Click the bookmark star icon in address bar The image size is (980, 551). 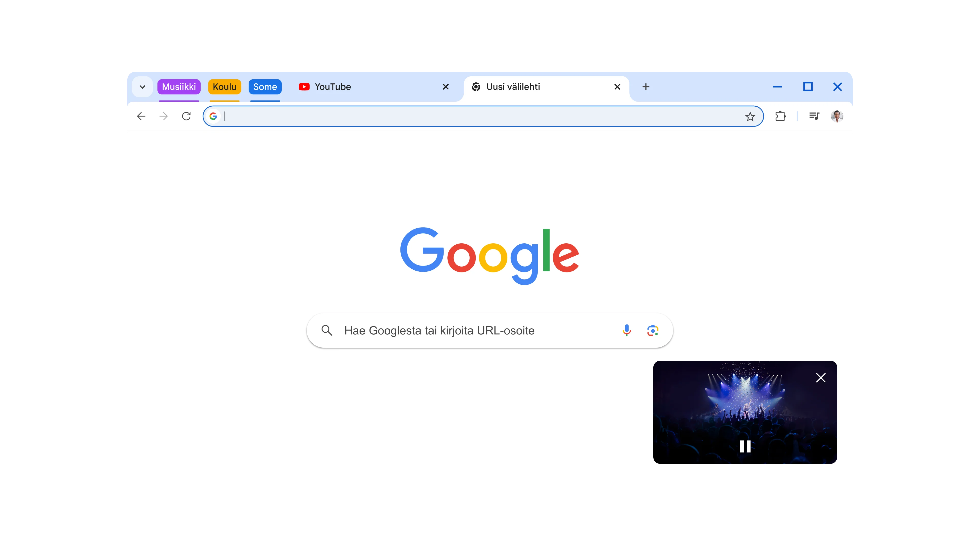pos(751,116)
